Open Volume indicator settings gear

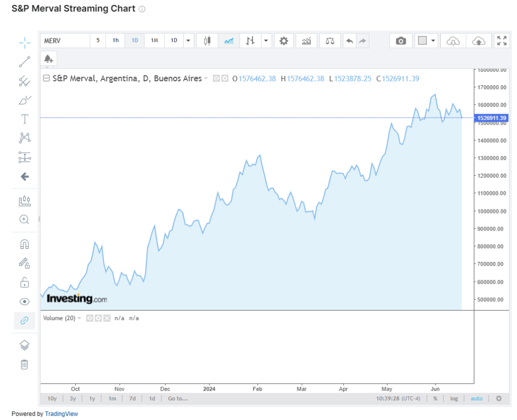pyautogui.click(x=98, y=318)
